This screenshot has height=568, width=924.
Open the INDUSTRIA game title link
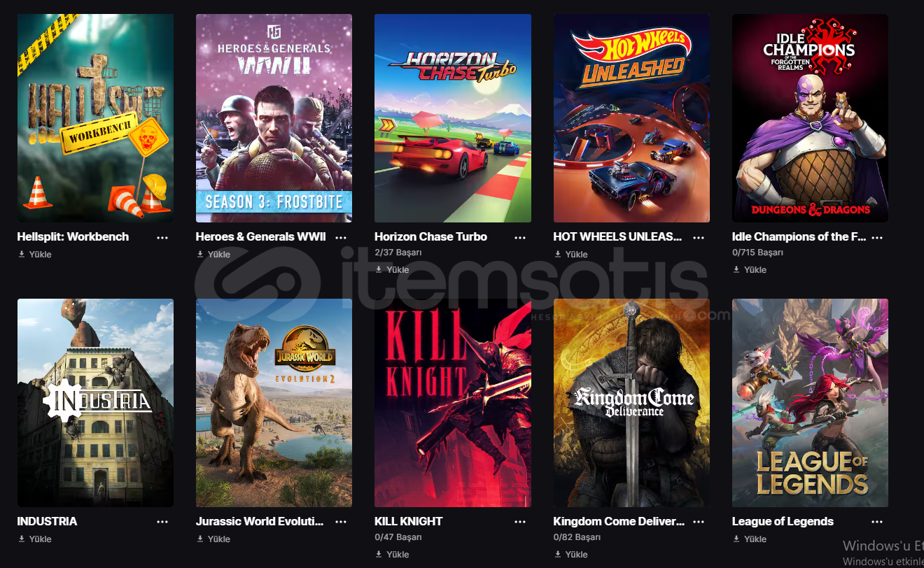47,522
